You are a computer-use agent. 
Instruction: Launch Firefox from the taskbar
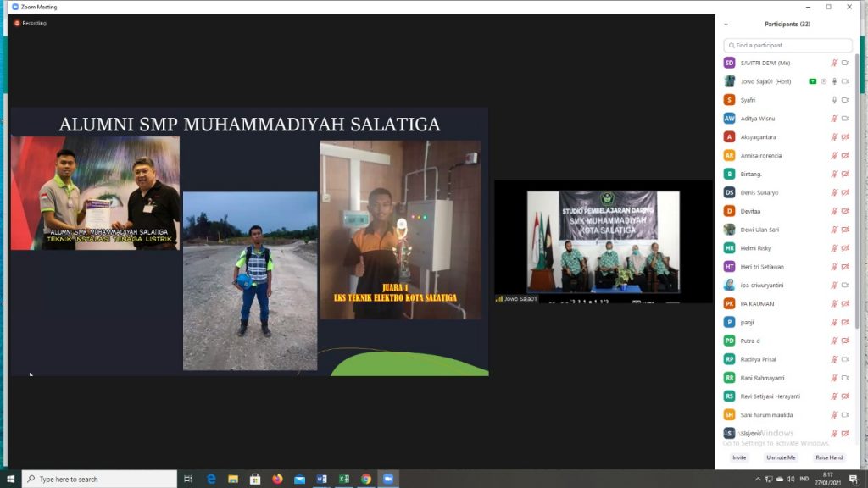coord(277,480)
